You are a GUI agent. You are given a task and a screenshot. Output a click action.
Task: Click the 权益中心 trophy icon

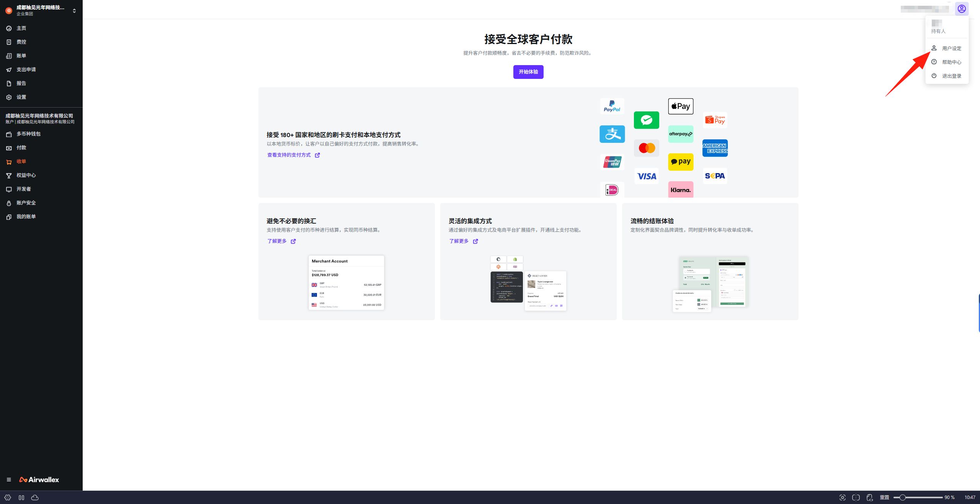(x=9, y=175)
